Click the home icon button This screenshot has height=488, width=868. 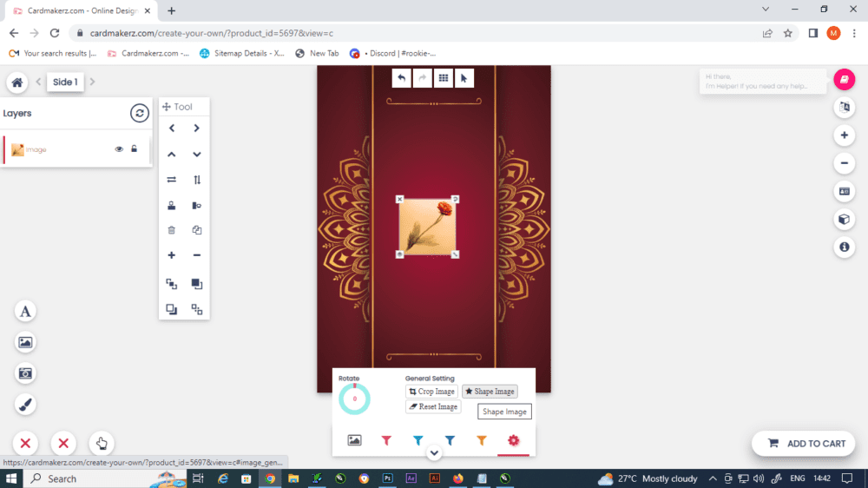[16, 82]
